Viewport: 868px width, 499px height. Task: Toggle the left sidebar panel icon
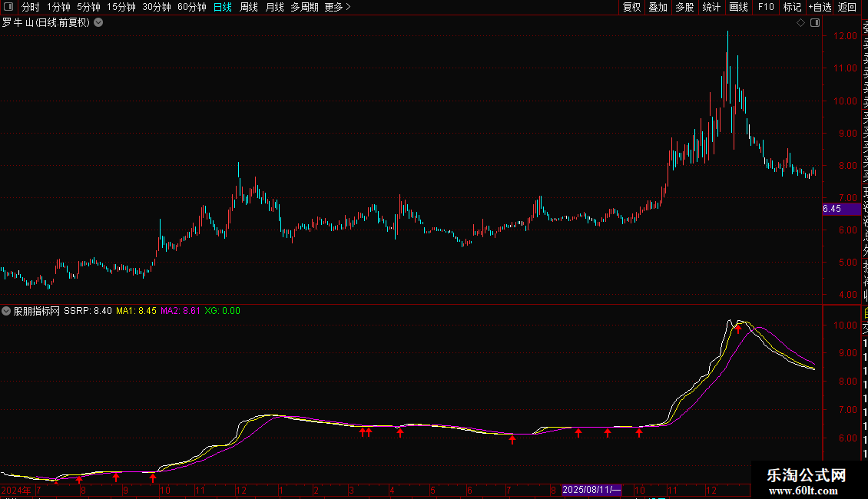8,7
